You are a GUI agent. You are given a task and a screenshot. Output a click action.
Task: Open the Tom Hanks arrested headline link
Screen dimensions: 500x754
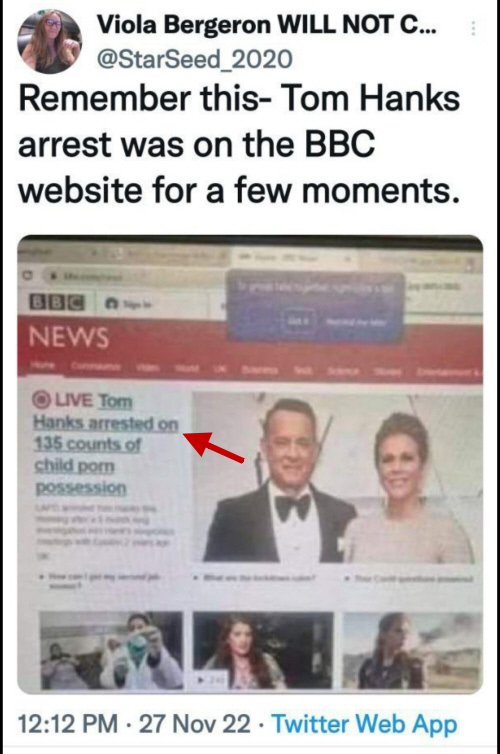click(106, 443)
